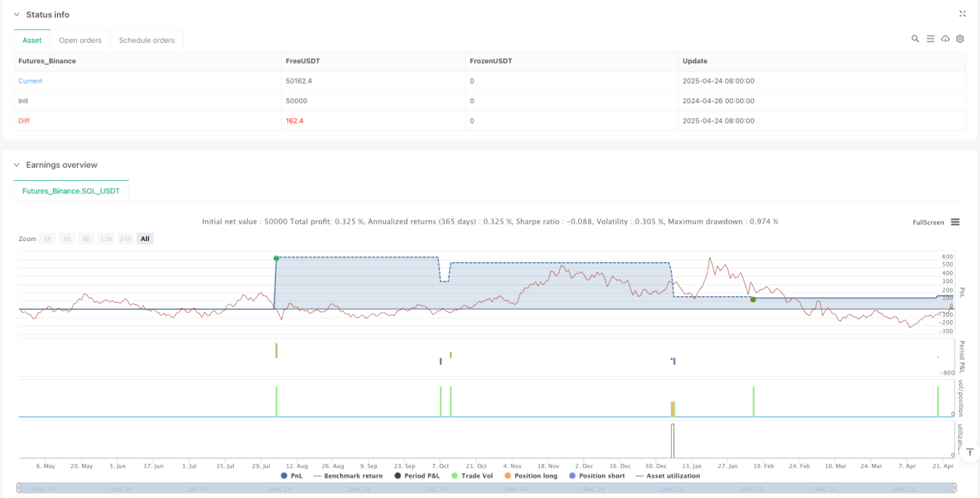Toggle Benchmark return series visibility
The height and width of the screenshot is (498, 980).
[x=348, y=475]
